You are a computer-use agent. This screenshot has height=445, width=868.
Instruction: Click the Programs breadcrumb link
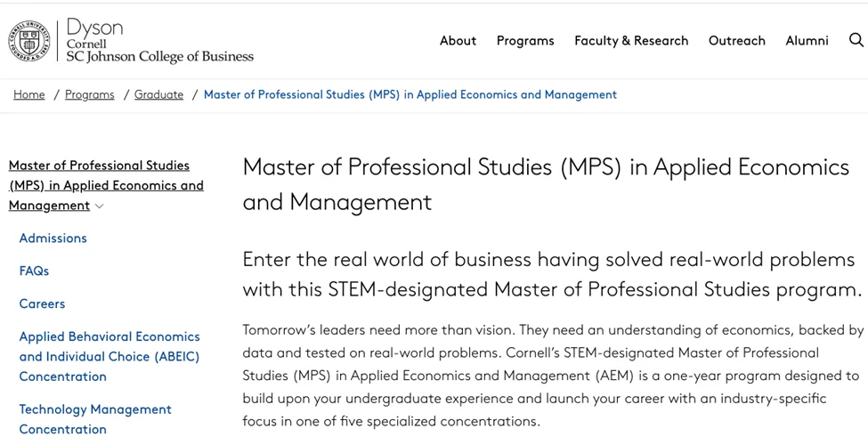pos(90,94)
